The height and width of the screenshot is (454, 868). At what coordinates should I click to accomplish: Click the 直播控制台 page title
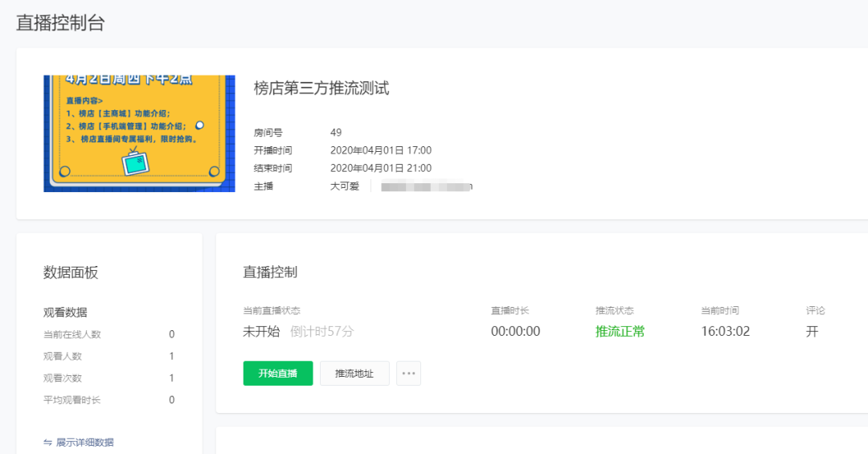(x=60, y=22)
